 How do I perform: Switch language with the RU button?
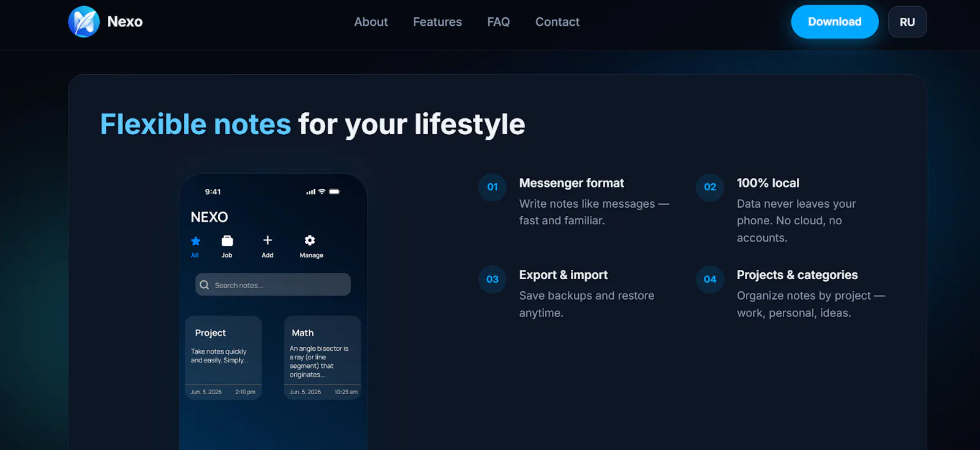point(907,21)
